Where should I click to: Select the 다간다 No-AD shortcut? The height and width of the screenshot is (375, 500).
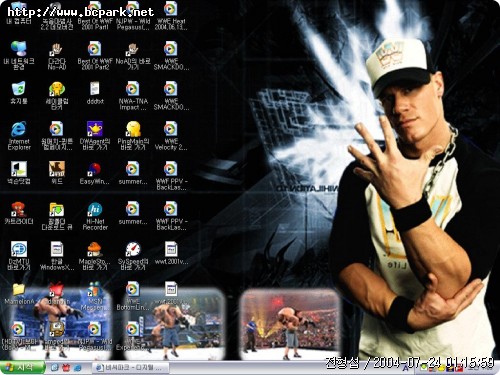57,55
